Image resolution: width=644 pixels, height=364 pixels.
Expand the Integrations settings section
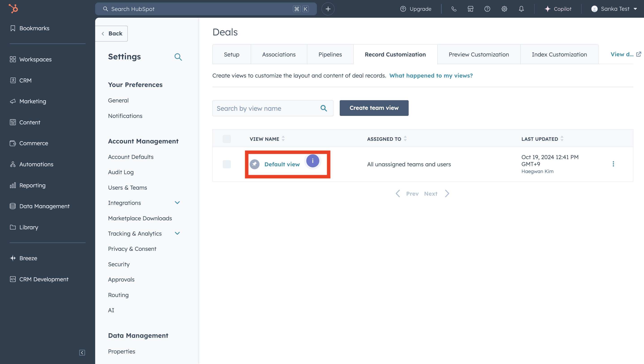click(177, 203)
